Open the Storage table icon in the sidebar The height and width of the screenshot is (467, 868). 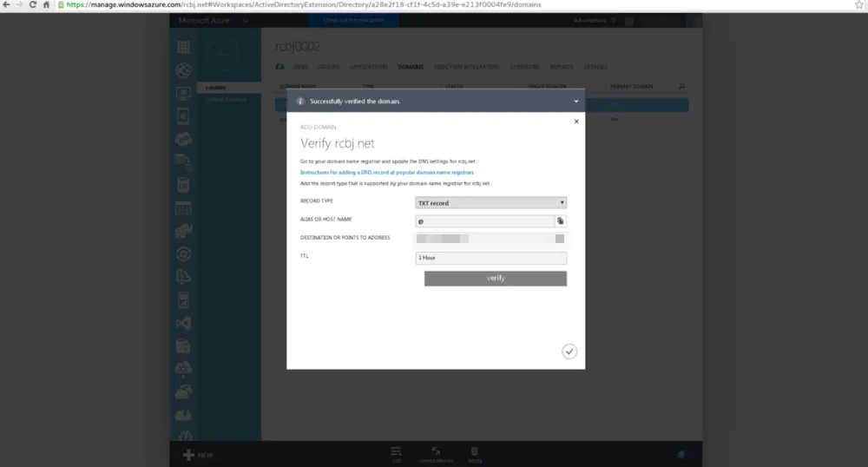click(183, 208)
